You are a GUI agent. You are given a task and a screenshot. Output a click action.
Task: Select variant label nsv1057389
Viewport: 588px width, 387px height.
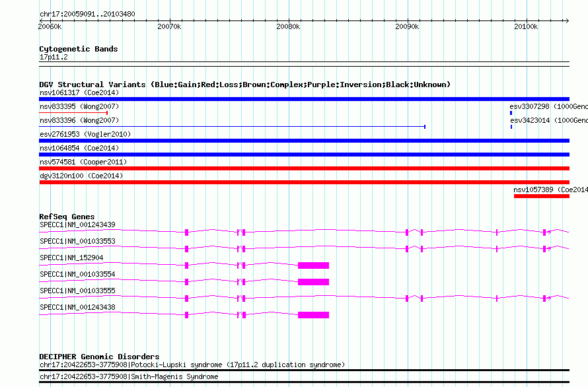tap(550, 190)
